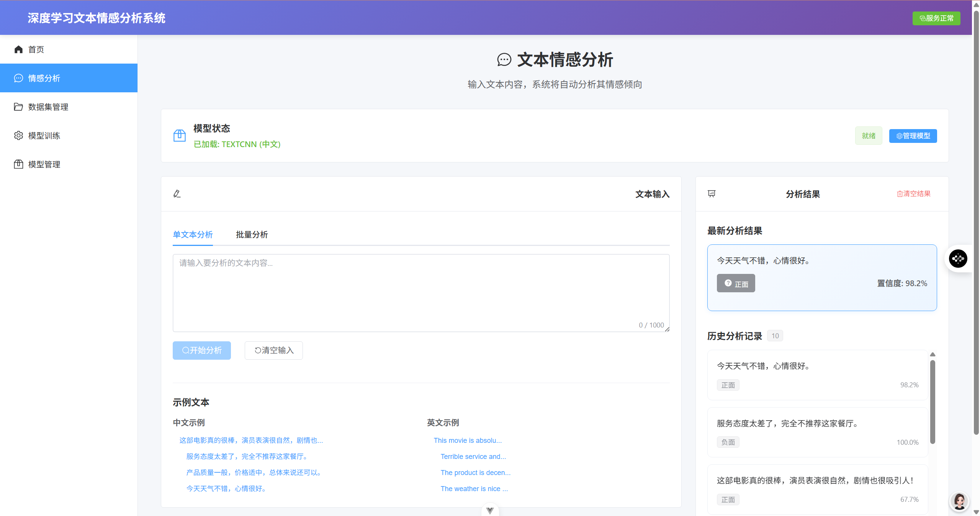The image size is (980, 516).
Task: Select the 单文本分析 tab
Action: pos(193,235)
